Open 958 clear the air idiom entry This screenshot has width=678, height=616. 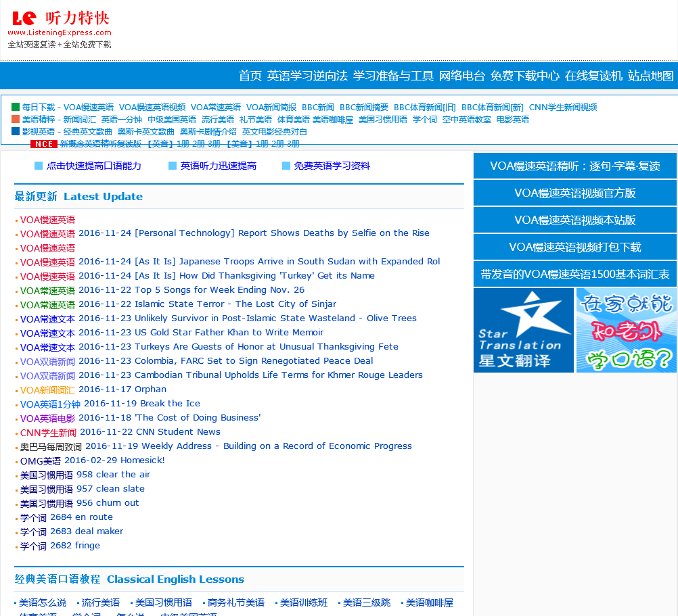(113, 475)
